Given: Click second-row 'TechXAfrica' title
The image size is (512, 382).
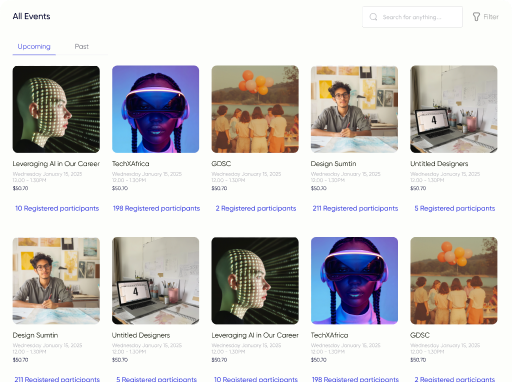Looking at the screenshot, I should pos(329,335).
